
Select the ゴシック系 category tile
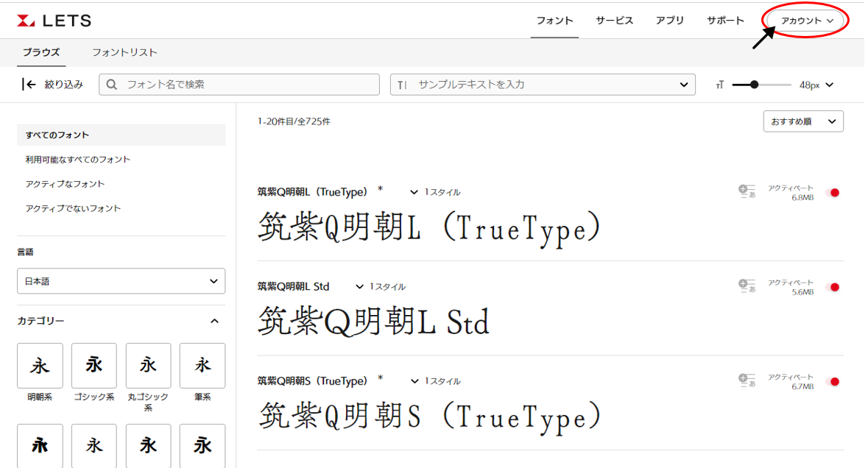(94, 366)
